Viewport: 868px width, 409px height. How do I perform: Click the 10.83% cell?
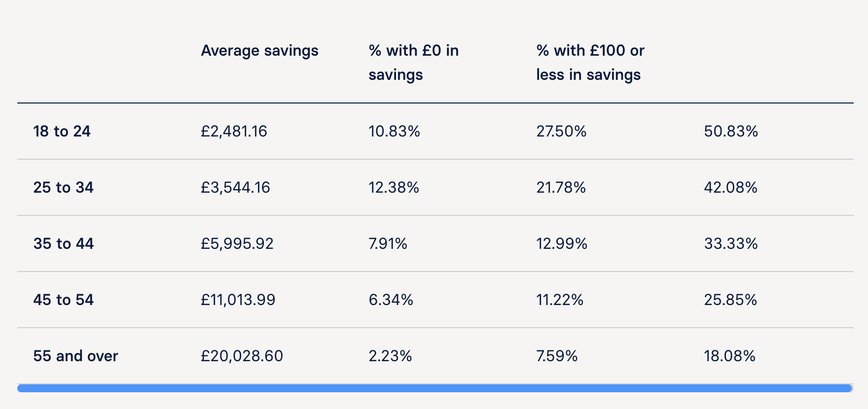click(394, 132)
